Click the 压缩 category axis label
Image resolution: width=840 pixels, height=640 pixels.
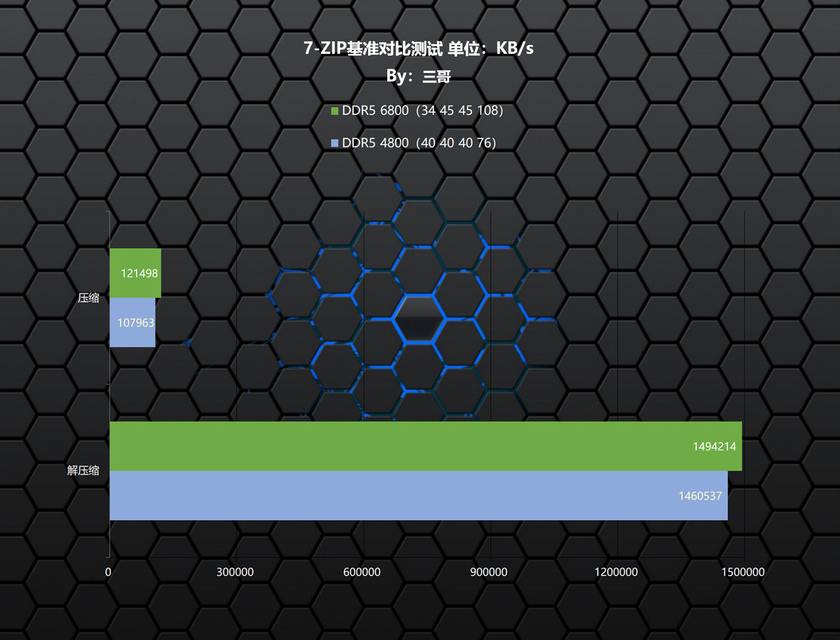tap(89, 298)
